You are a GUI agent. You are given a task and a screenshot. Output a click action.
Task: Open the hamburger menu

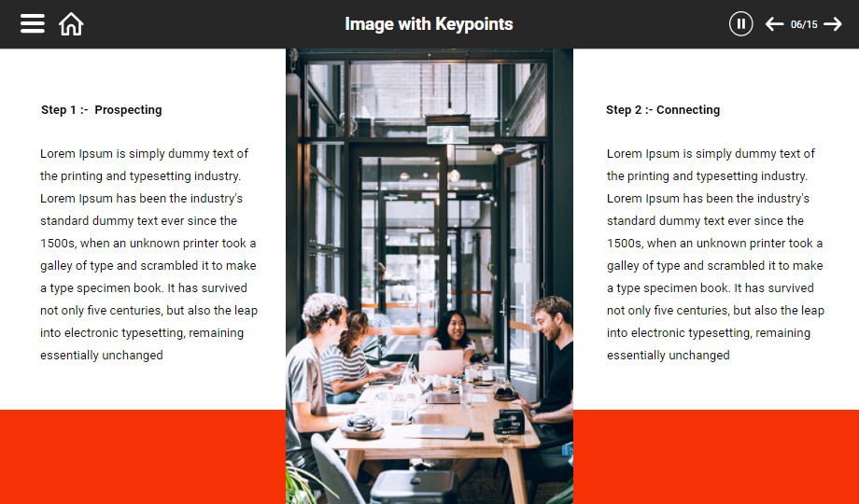33,23
